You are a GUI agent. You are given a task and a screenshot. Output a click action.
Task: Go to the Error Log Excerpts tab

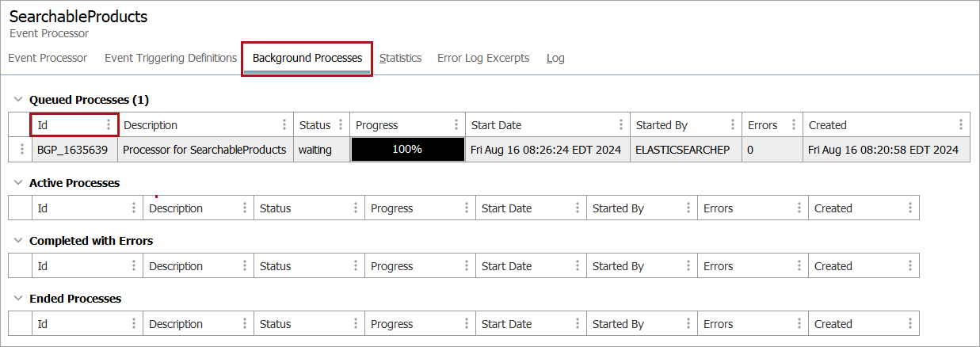(483, 58)
